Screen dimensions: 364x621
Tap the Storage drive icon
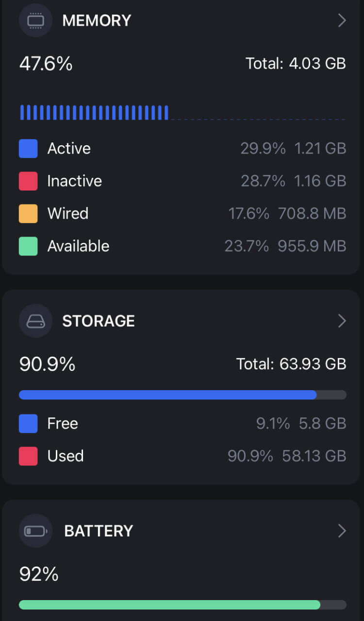[x=35, y=321]
